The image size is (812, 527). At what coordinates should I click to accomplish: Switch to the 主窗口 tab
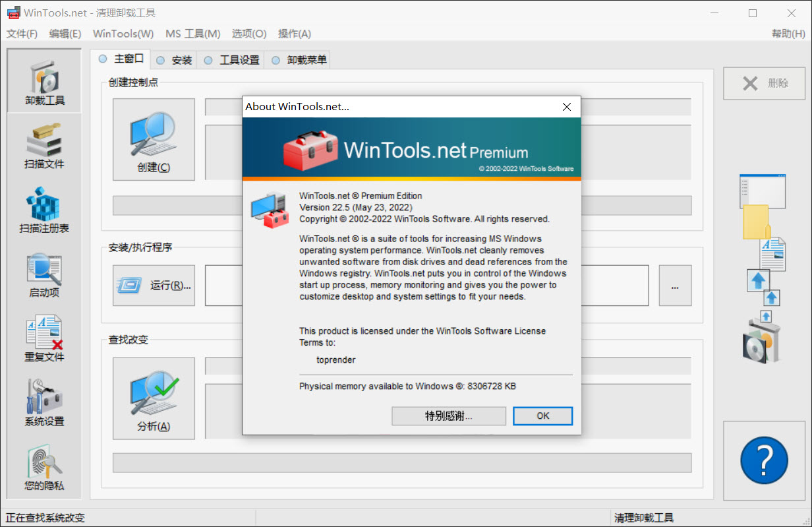pos(121,59)
